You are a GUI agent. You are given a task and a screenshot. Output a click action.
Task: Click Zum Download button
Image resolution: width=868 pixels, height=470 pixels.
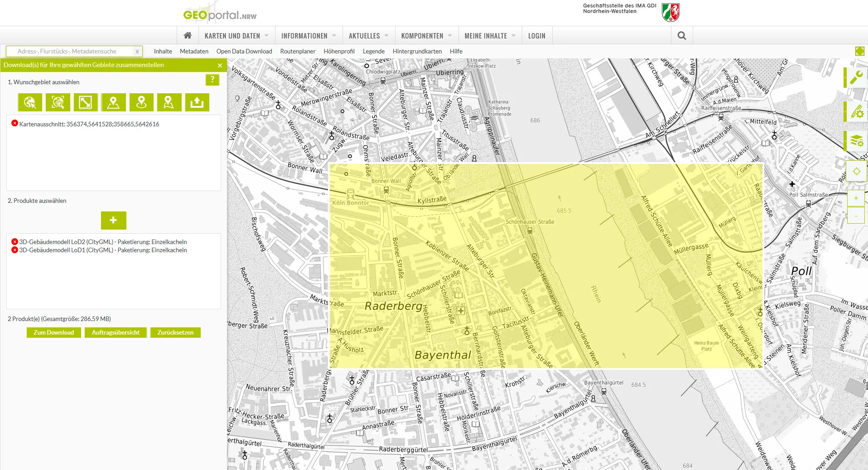54,332
